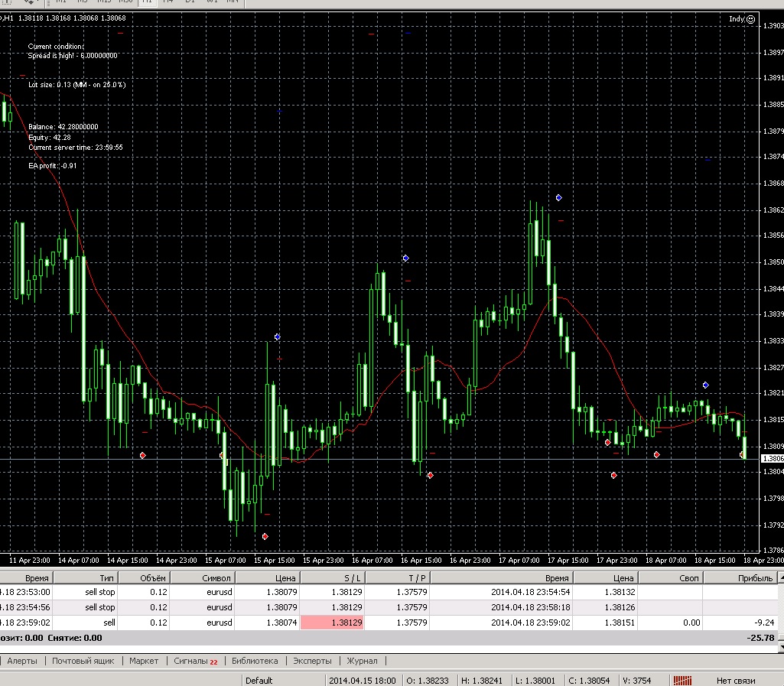This screenshot has width=784, height=686.
Task: Select red sell arrow below 16 Apr 15:00 candle
Action: click(x=431, y=476)
